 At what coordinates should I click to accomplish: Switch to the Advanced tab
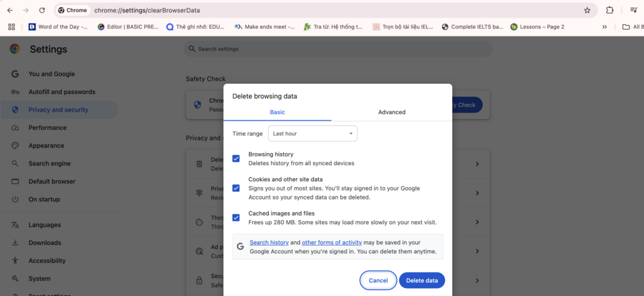click(392, 112)
